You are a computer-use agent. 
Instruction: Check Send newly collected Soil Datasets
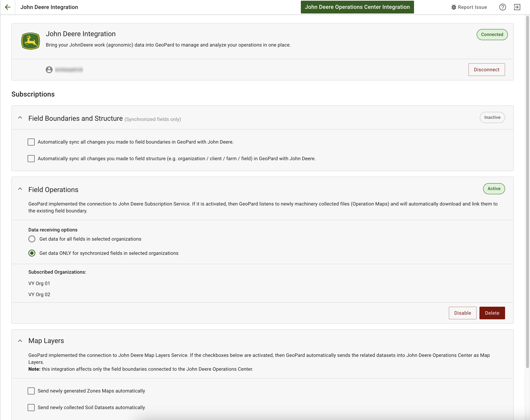click(x=31, y=408)
